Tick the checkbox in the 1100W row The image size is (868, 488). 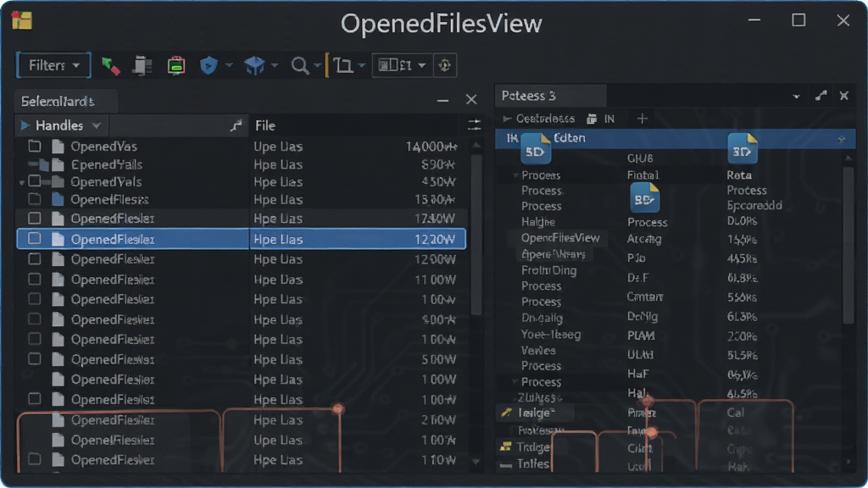34,279
